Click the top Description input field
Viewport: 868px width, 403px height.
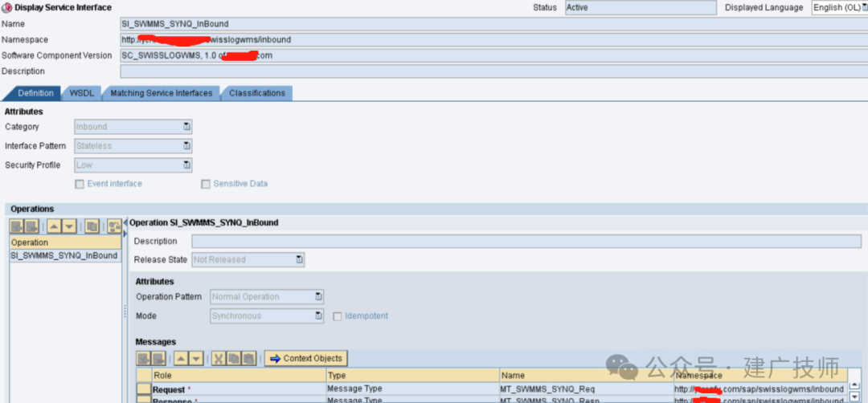[493, 71]
